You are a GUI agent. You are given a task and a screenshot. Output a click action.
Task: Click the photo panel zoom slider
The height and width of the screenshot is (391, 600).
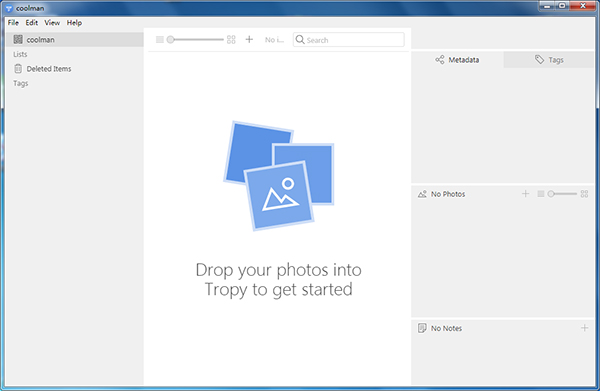[x=562, y=194]
